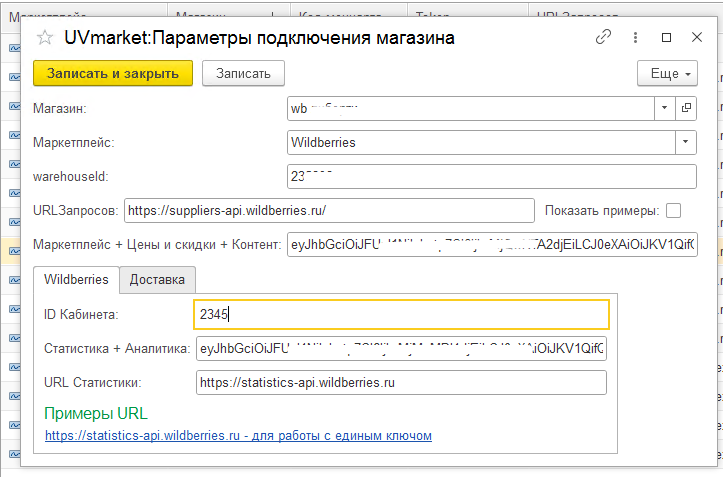The width and height of the screenshot is (723, 477).
Task: Click the URL Статистики input field
Action: point(401,382)
